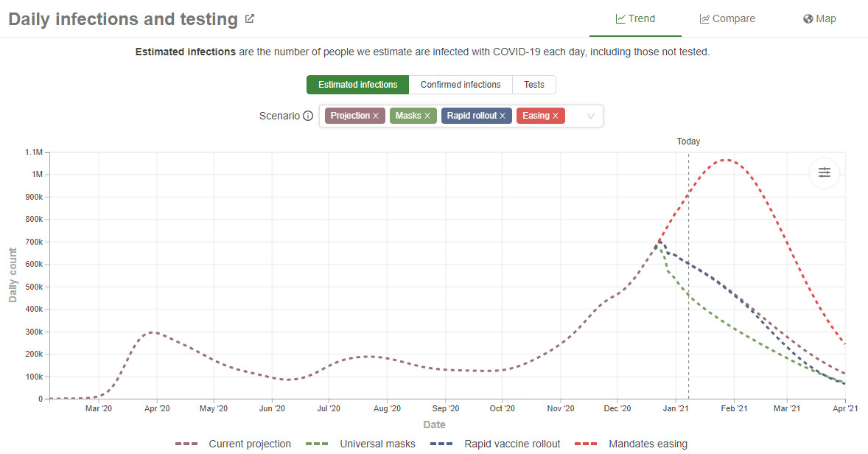Open the external link icon beside the title

[x=250, y=19]
